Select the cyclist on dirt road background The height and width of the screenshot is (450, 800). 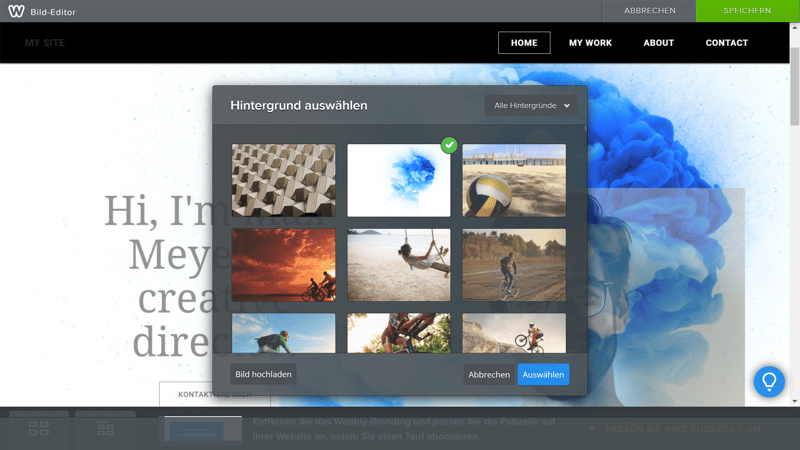click(x=514, y=265)
